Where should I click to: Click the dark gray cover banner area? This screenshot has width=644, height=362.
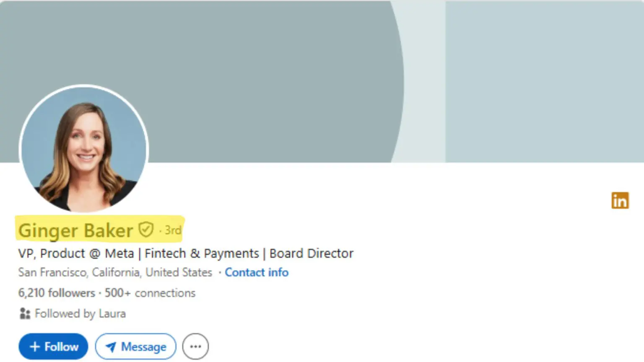[x=252, y=63]
